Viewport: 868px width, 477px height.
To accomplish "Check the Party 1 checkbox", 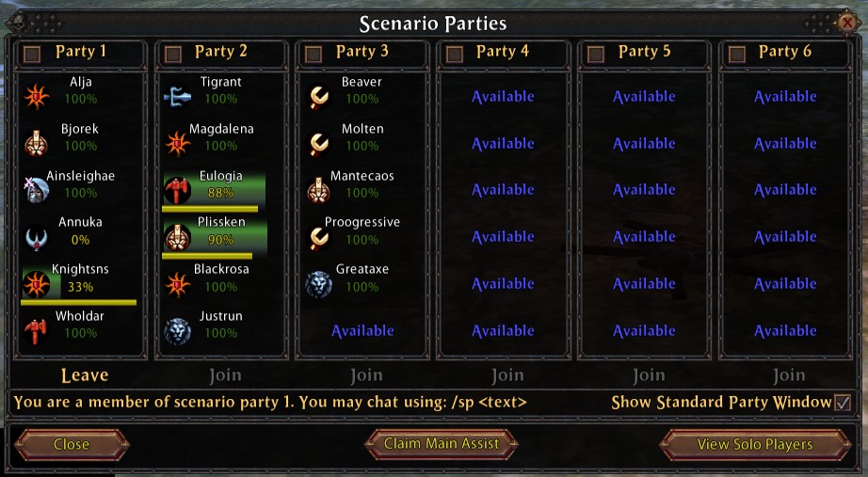I will [32, 54].
